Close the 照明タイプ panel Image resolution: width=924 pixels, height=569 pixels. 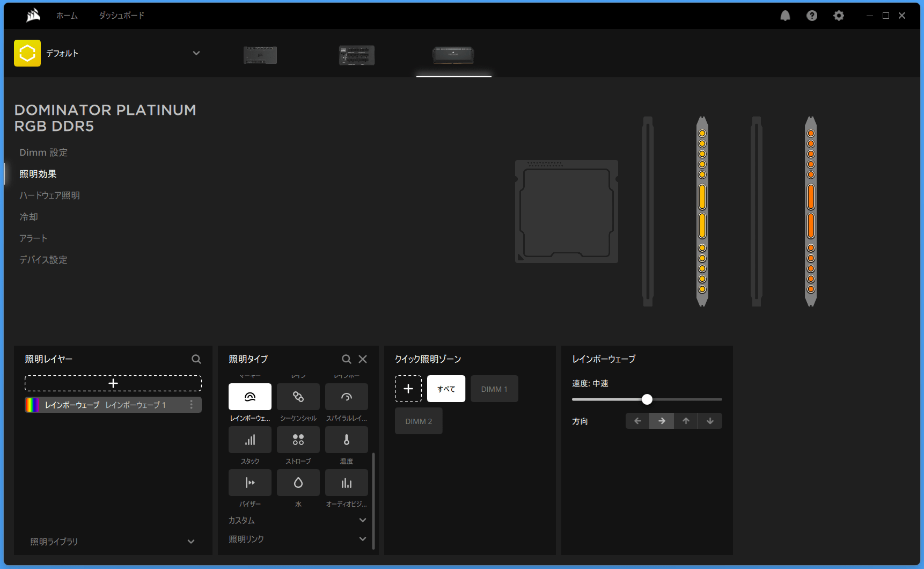[363, 359]
